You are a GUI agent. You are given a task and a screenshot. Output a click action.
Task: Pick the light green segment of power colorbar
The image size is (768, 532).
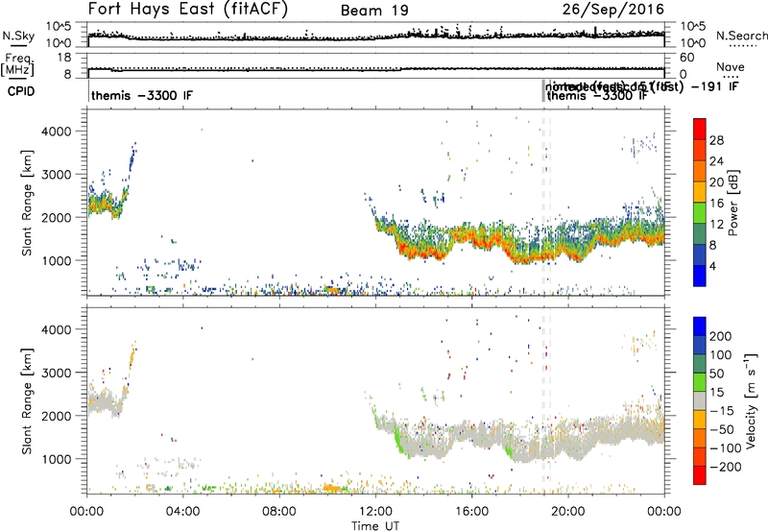point(700,213)
